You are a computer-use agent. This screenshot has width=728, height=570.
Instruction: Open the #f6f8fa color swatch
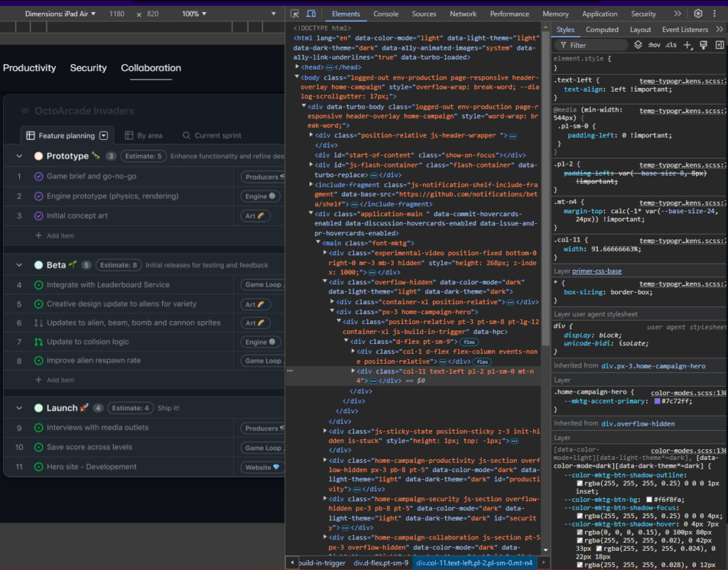[x=649, y=500]
